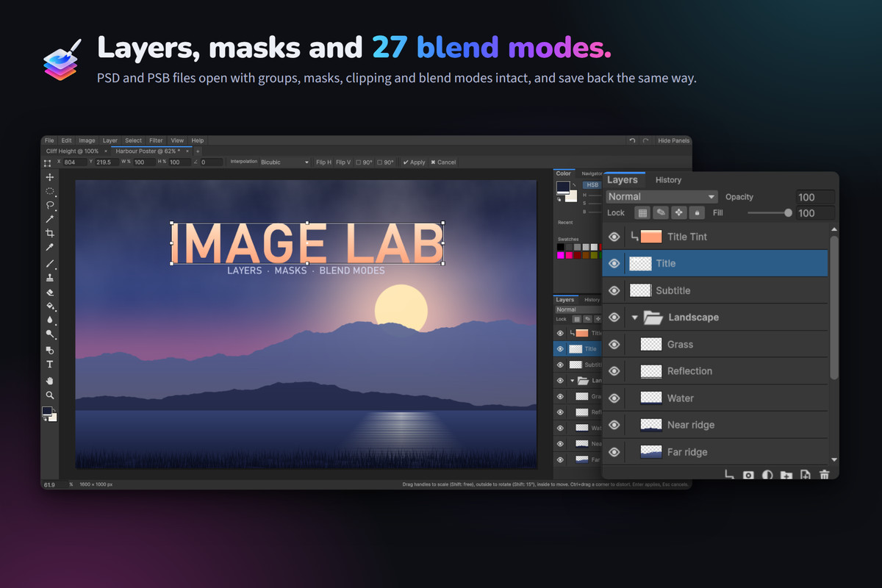
Task: Toggle lock transparency grid icon in enlarged panel
Action: (642, 212)
